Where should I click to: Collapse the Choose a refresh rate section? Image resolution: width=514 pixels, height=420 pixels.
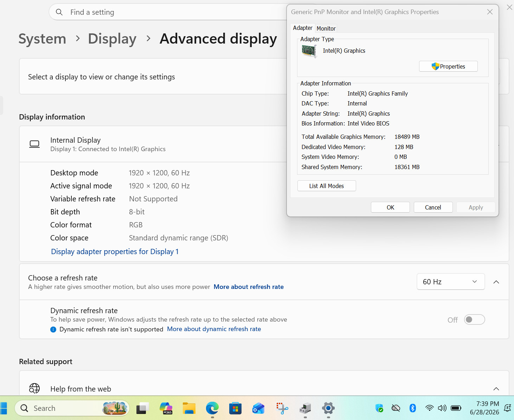496,282
